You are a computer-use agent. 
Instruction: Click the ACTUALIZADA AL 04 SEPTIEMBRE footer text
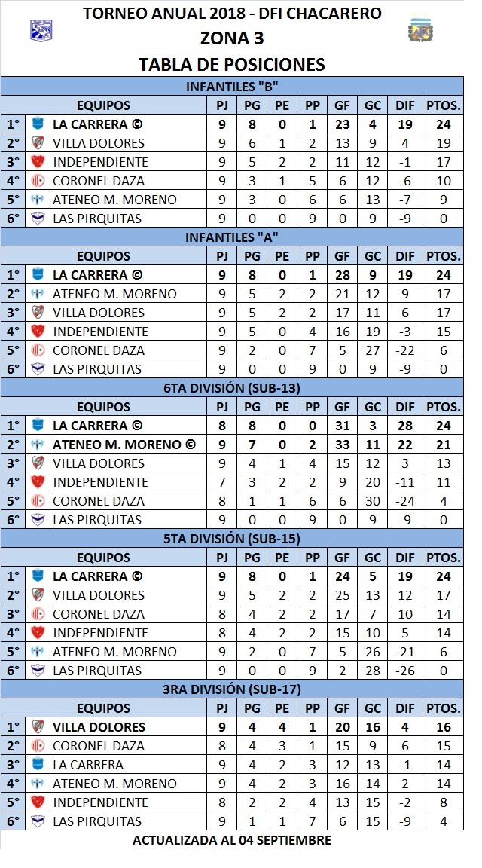point(232,840)
